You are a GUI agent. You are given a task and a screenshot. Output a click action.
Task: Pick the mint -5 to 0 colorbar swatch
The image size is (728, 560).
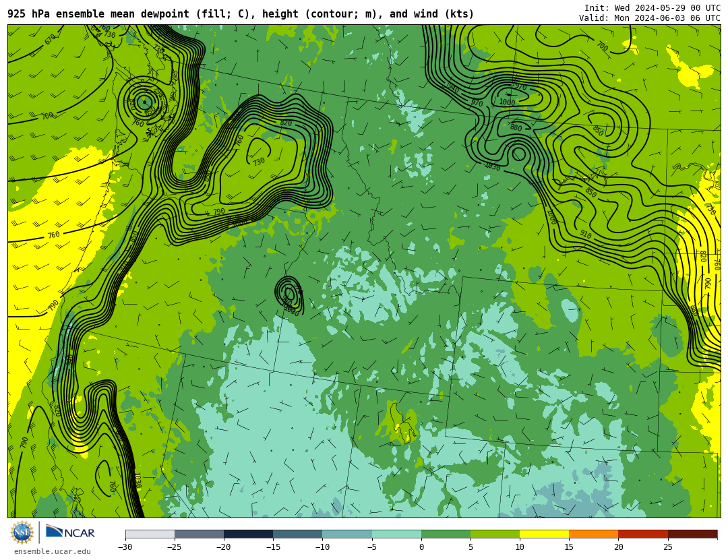click(396, 534)
